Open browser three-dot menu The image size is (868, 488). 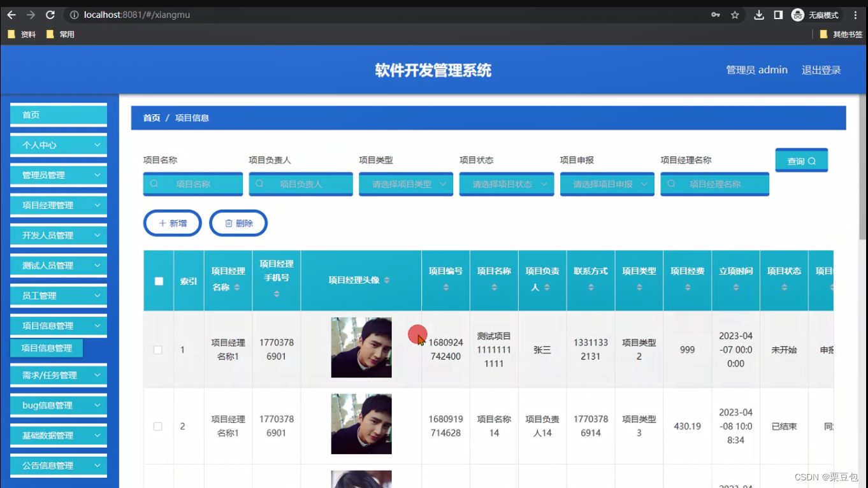point(855,15)
